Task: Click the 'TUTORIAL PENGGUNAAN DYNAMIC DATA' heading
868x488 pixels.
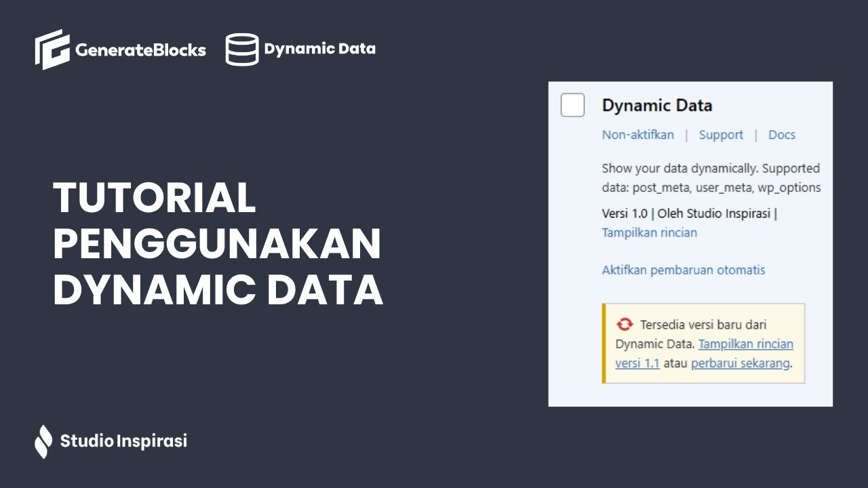Action: point(218,245)
